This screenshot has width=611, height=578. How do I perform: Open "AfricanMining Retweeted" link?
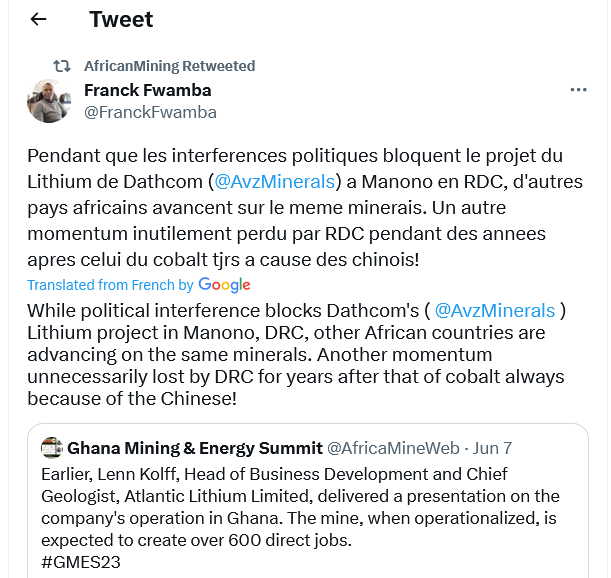coord(169,66)
